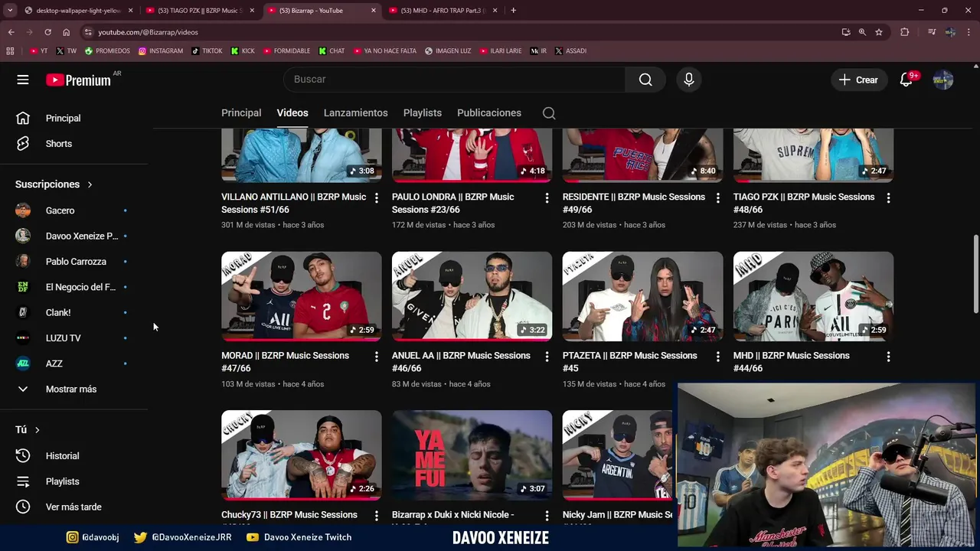This screenshot has width=980, height=551.
Task: Open options menu for ANUEL AA video
Action: 547,357
